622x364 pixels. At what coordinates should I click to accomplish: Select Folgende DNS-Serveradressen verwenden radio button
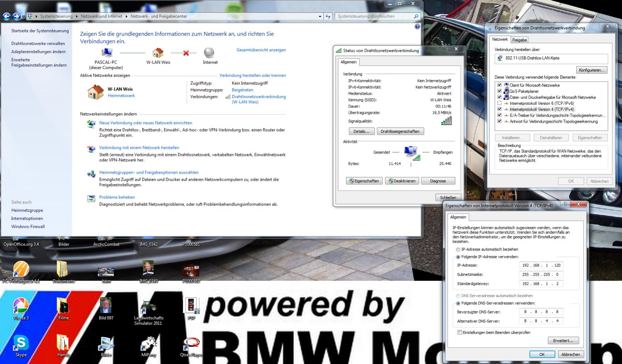458,303
